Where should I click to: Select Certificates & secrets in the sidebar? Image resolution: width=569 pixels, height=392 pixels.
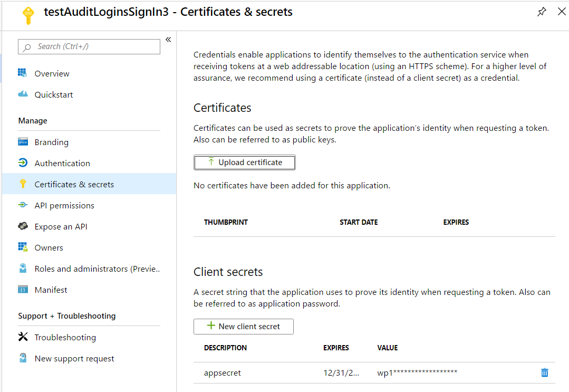pos(89,184)
